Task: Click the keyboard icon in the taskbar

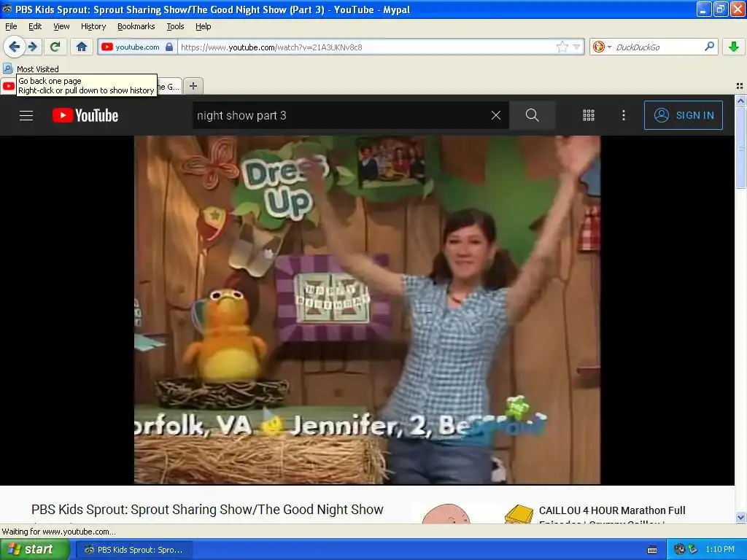Action: [652, 550]
